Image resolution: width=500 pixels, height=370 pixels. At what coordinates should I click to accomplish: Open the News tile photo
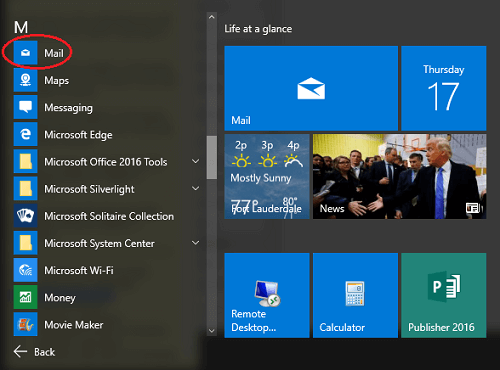tap(399, 177)
